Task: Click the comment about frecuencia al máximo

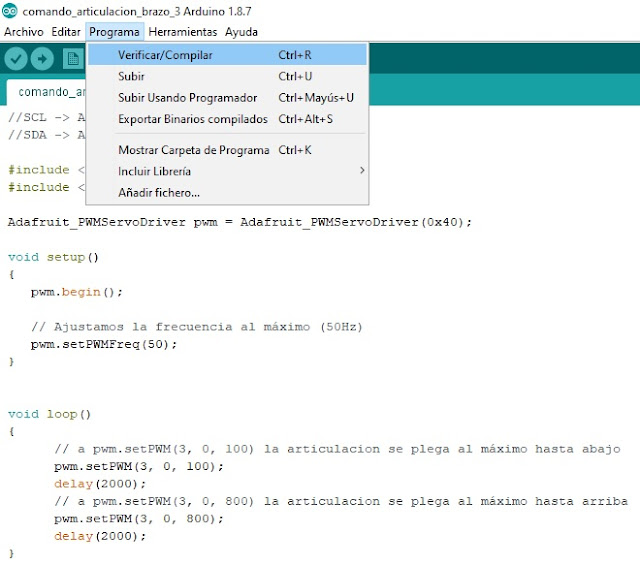Action: (x=197, y=327)
